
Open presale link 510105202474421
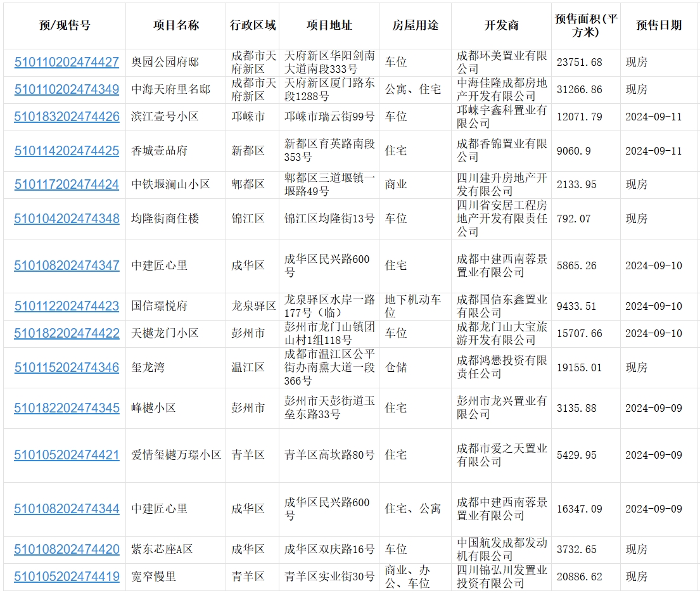67,455
